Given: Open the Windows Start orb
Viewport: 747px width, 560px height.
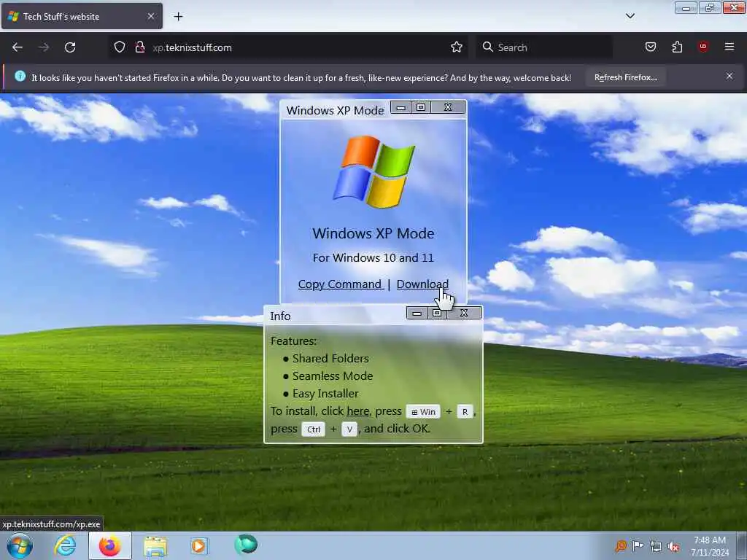Looking at the screenshot, I should (20, 545).
